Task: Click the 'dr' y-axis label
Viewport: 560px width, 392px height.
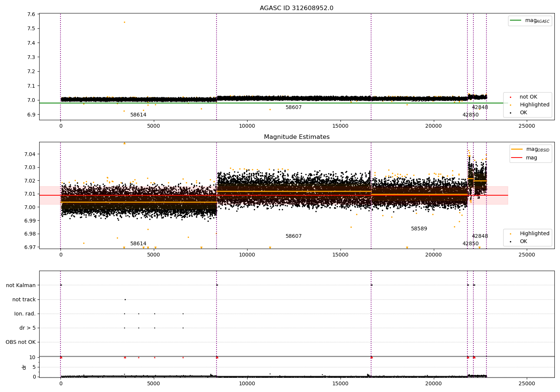Action: 24,367
